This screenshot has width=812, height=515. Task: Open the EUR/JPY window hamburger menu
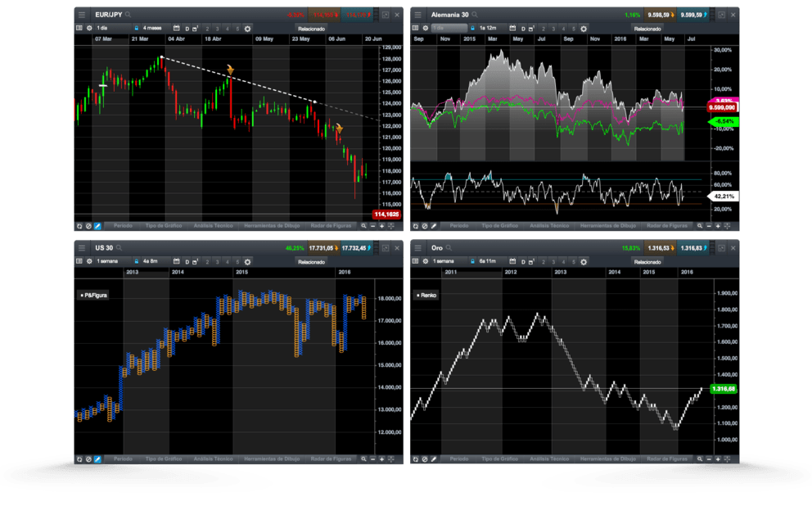click(82, 15)
